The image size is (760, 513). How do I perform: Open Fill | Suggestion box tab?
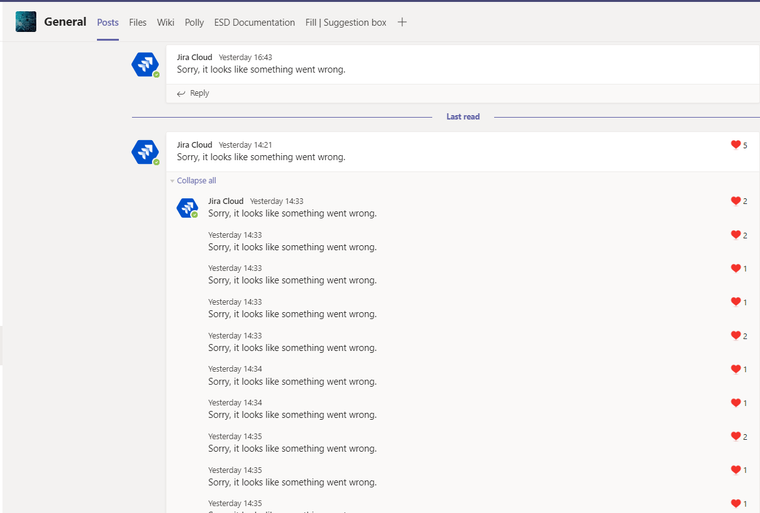coord(346,22)
